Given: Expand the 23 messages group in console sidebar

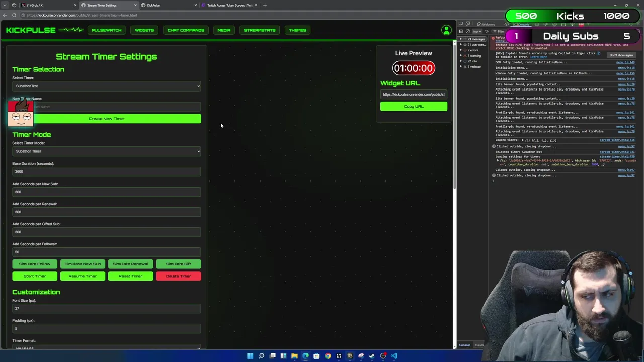Looking at the screenshot, I should [x=472, y=39].
